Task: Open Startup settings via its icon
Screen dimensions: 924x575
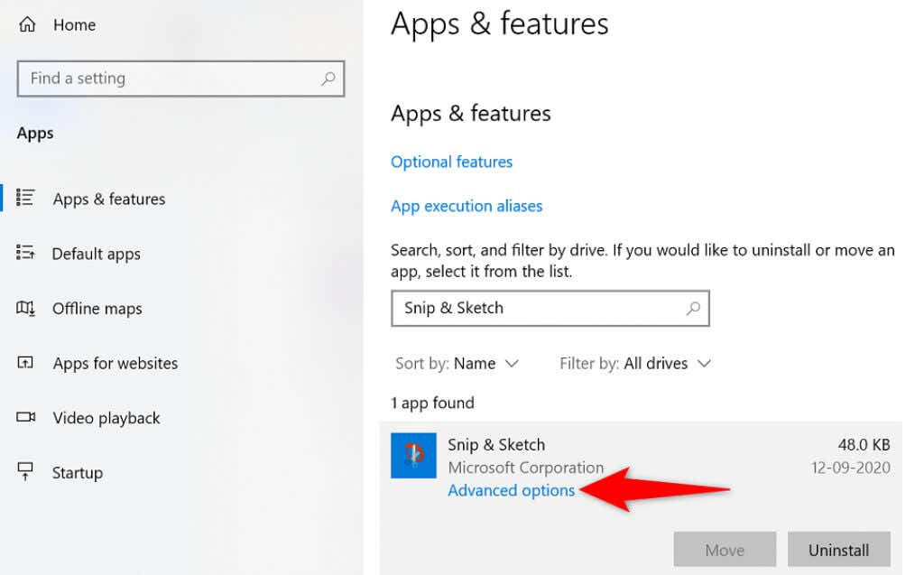Action: (x=27, y=472)
